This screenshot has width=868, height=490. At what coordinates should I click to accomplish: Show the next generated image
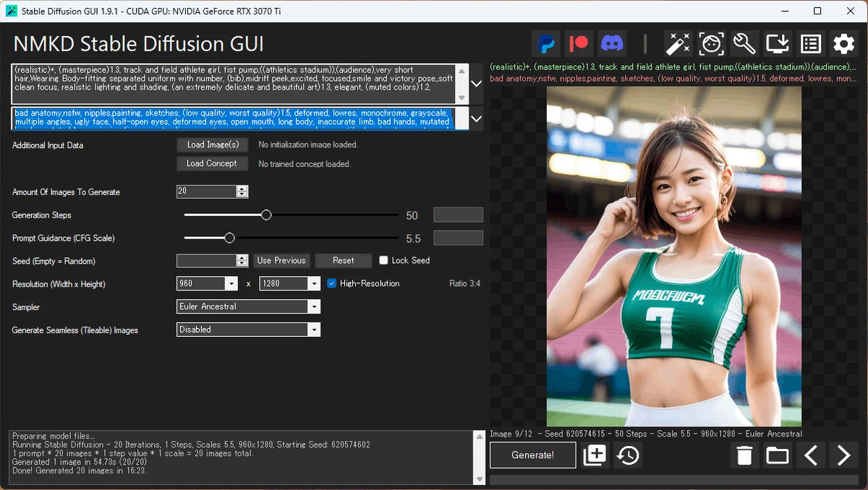pyautogui.click(x=844, y=455)
